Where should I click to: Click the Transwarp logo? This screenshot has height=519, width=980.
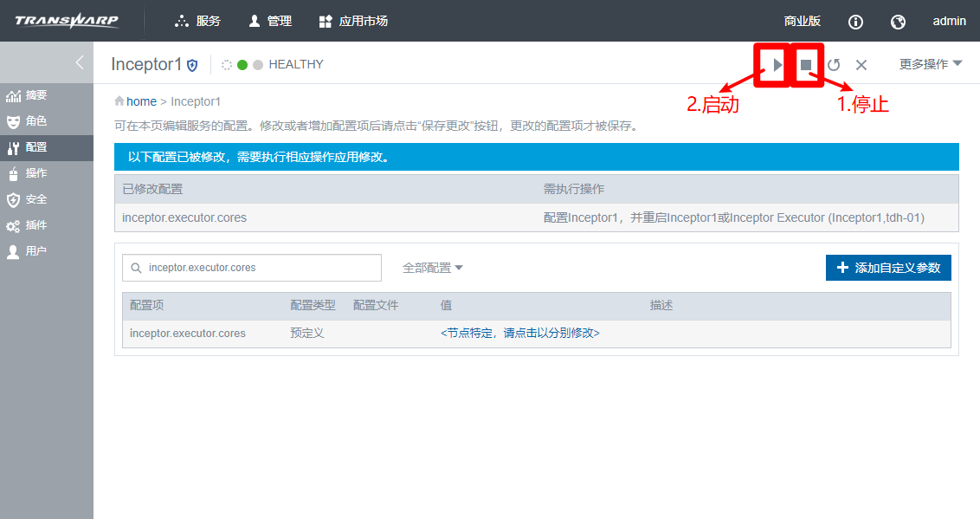[x=65, y=20]
